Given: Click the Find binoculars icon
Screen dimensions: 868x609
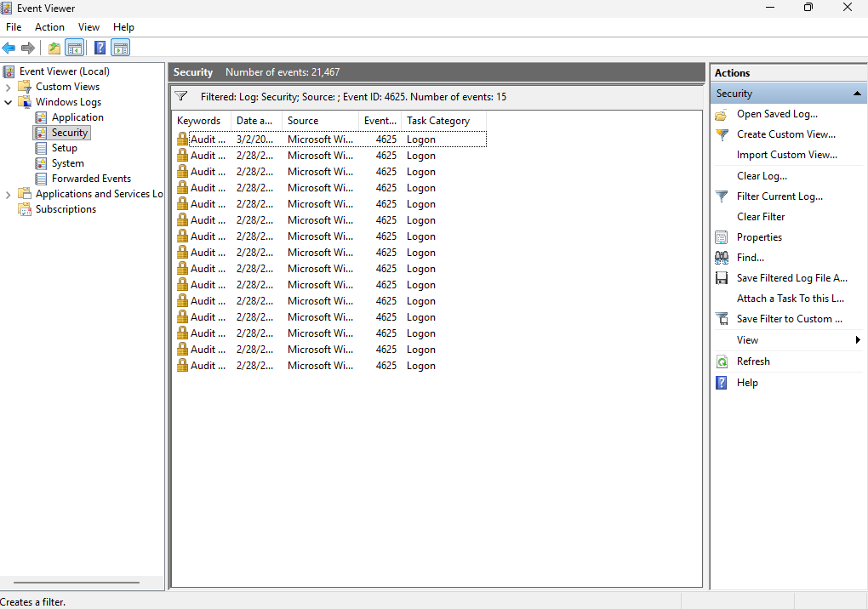Looking at the screenshot, I should coord(722,257).
